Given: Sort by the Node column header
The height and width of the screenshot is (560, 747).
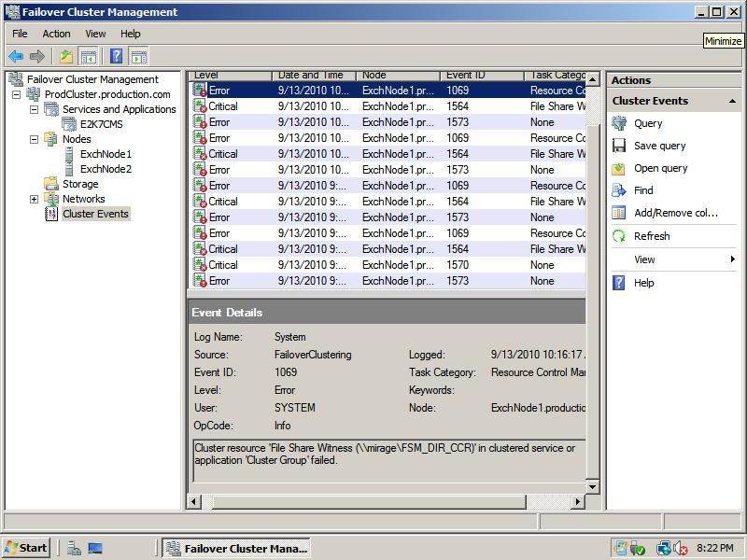Looking at the screenshot, I should coord(398,76).
